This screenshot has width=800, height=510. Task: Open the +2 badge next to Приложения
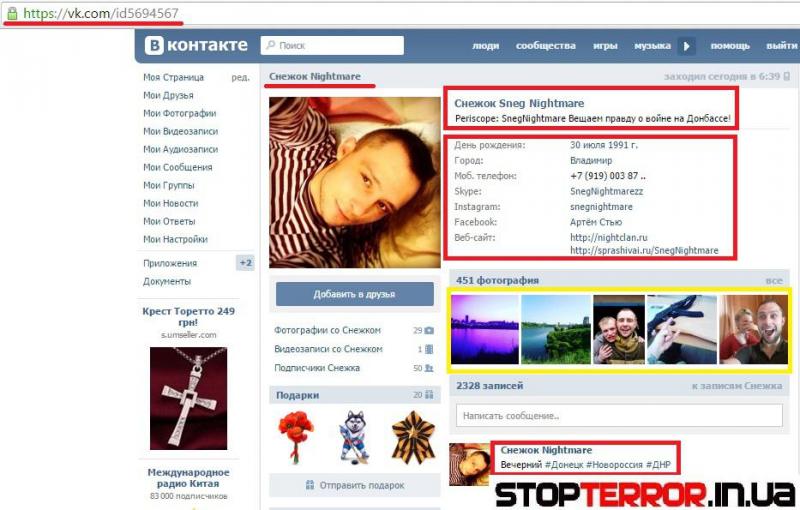click(x=245, y=263)
